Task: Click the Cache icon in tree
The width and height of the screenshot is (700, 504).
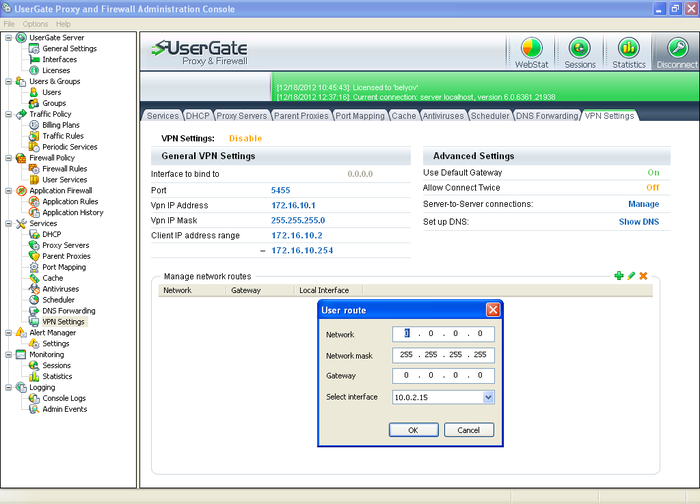Action: point(34,278)
